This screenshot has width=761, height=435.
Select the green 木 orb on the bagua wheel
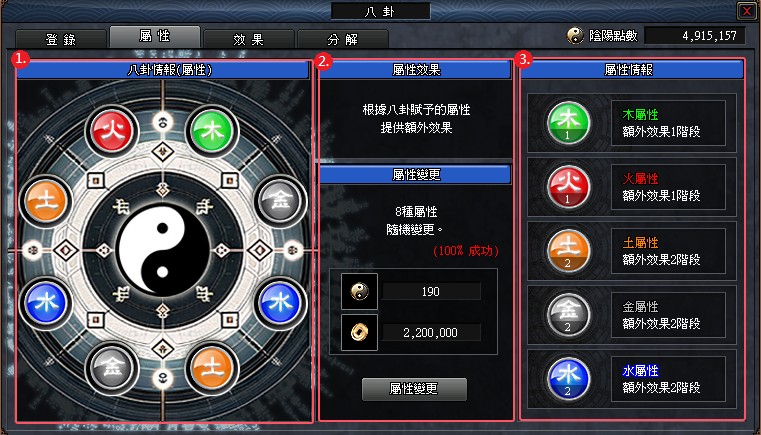click(x=212, y=131)
